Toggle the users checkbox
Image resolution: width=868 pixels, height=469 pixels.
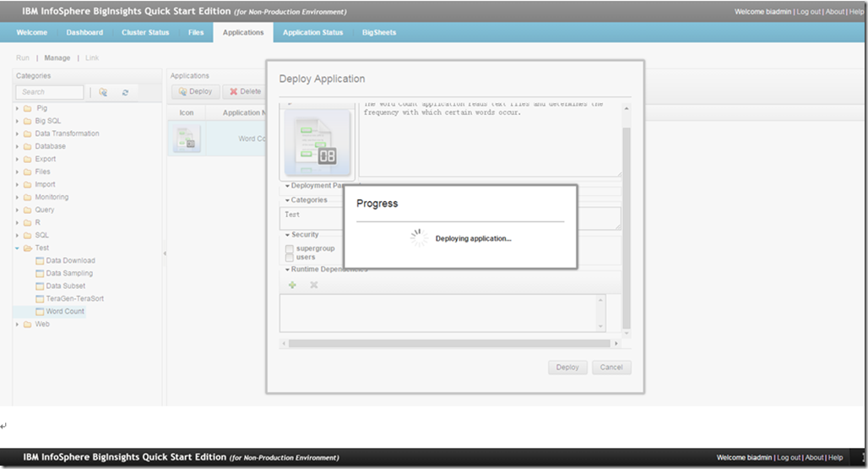(x=289, y=258)
